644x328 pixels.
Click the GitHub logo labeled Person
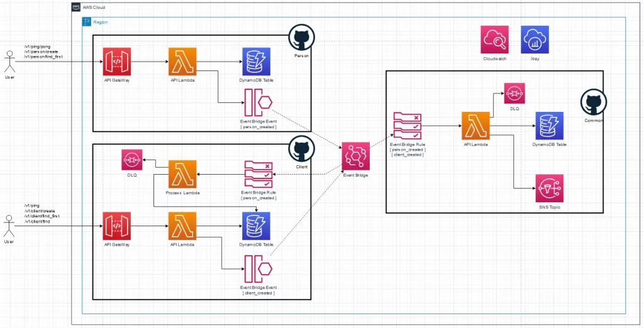[x=301, y=38]
